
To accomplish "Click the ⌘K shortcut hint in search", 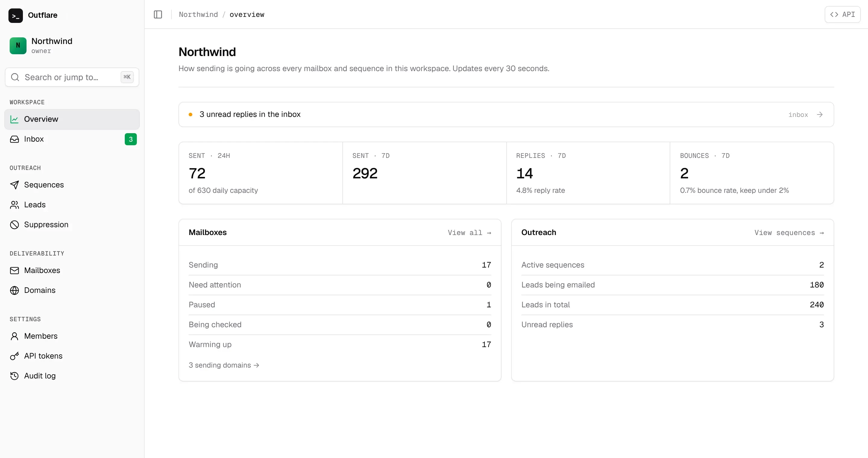I will [127, 77].
